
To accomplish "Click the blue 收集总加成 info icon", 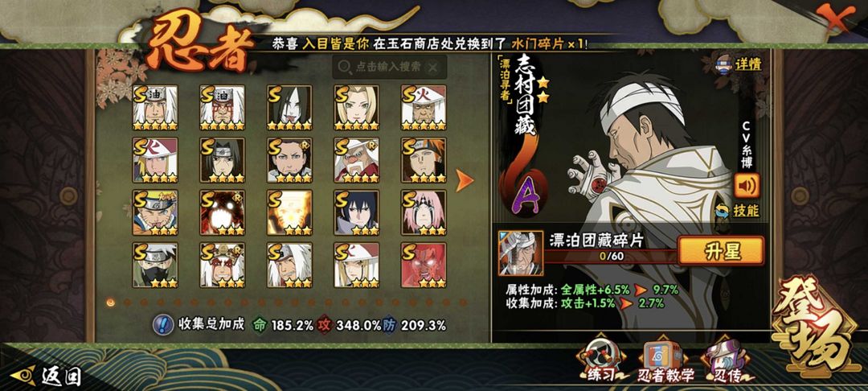I will coord(162,325).
